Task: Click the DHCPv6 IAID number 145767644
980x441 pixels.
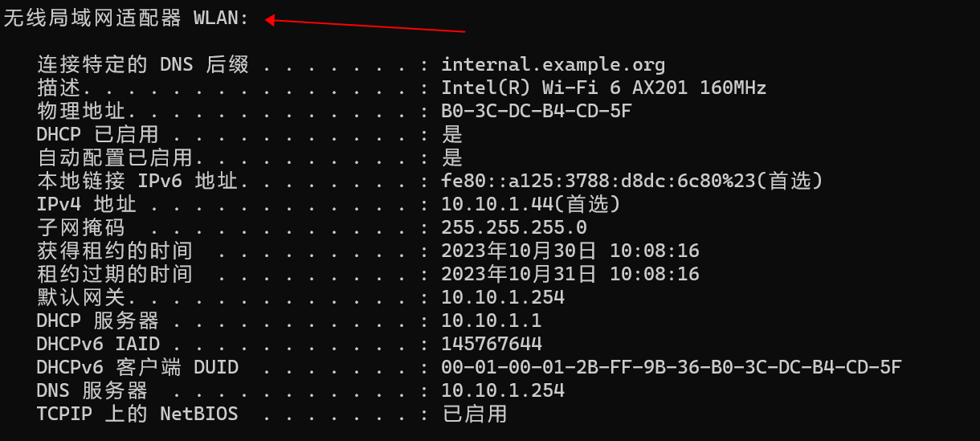Action: [x=491, y=345]
